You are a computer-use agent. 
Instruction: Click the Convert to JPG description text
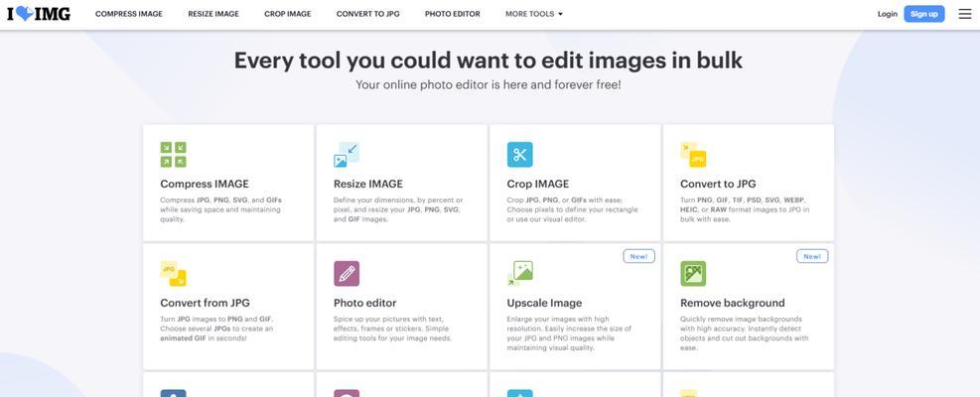[x=745, y=209]
